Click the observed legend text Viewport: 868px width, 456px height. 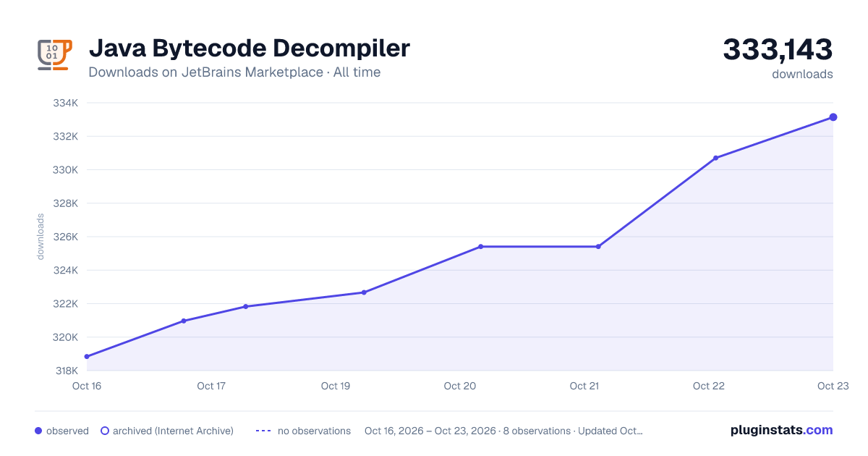67,431
